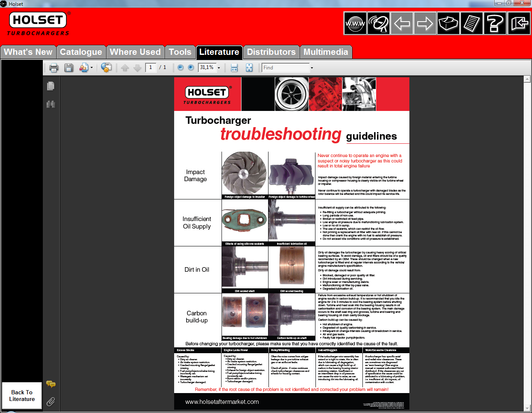This screenshot has width=532, height=413.
Task: Click the globe web conference icon
Action: (106, 68)
